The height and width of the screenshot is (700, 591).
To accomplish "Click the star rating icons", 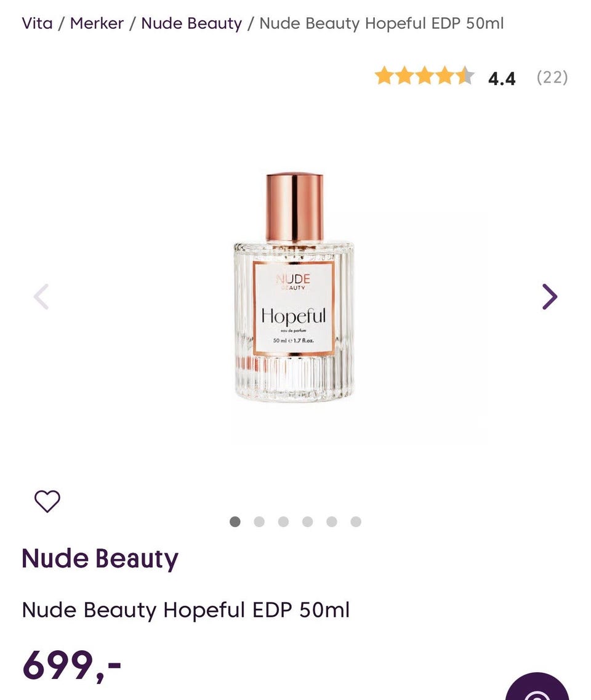I will click(424, 76).
